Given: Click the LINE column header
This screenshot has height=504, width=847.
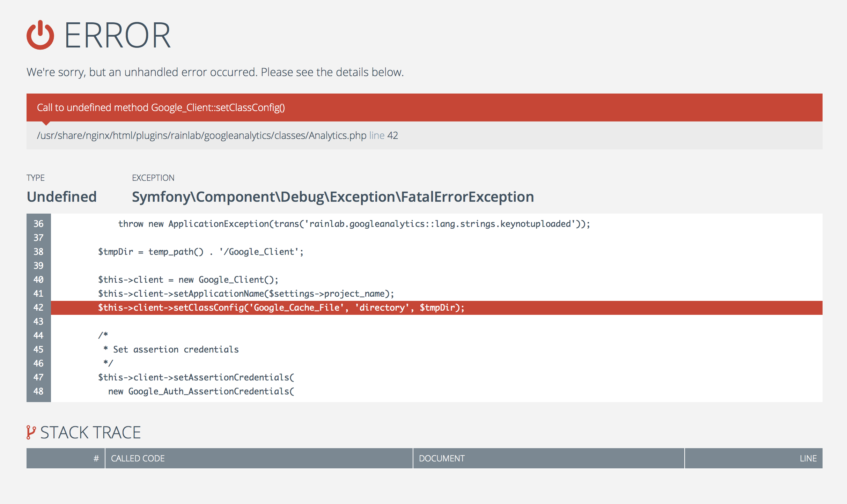Looking at the screenshot, I should click(x=808, y=458).
